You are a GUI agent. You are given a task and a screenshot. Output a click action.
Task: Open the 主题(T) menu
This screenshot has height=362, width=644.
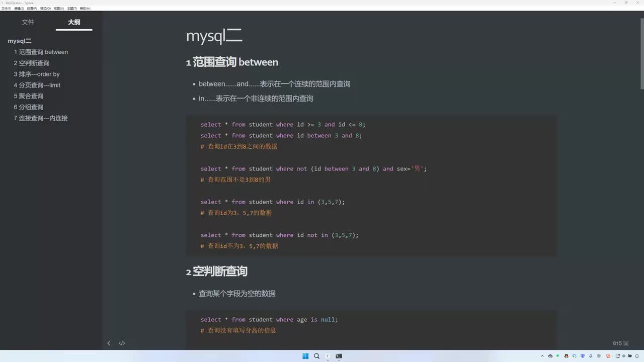tap(72, 9)
